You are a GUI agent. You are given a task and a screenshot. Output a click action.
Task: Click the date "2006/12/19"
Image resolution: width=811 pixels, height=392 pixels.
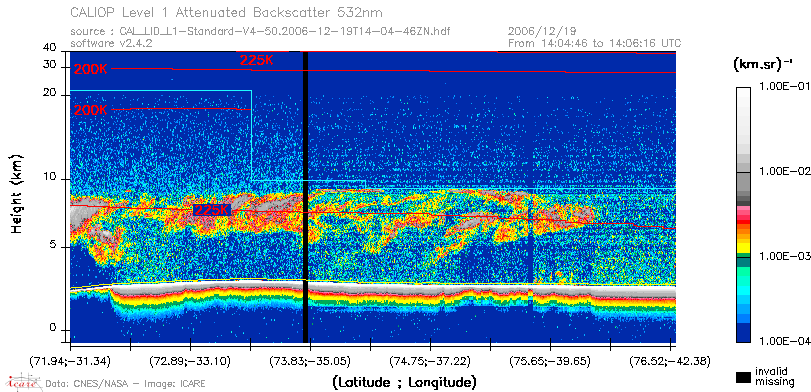[x=542, y=32]
